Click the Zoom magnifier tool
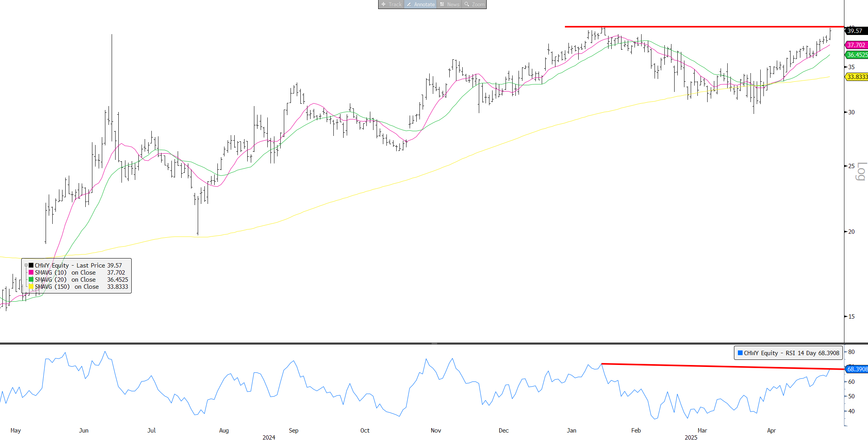Viewport: 868px width, 440px height. 474,4
